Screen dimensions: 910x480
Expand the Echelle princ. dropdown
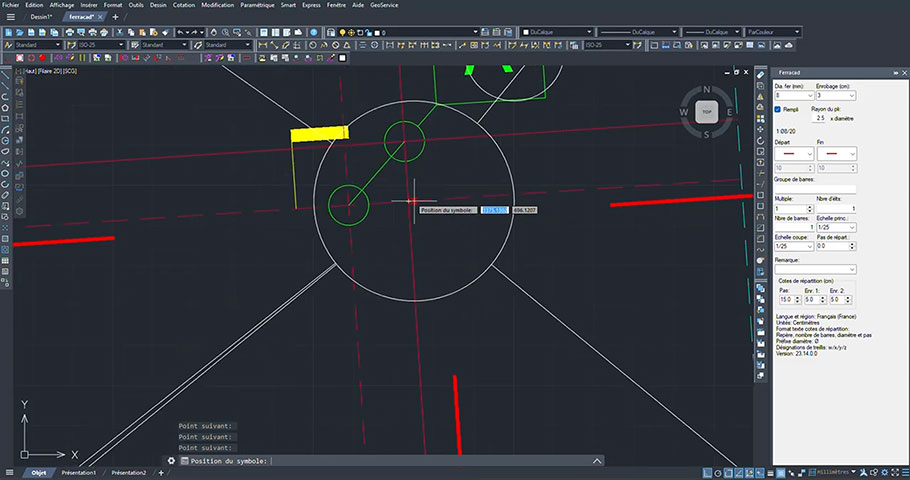[836, 228]
